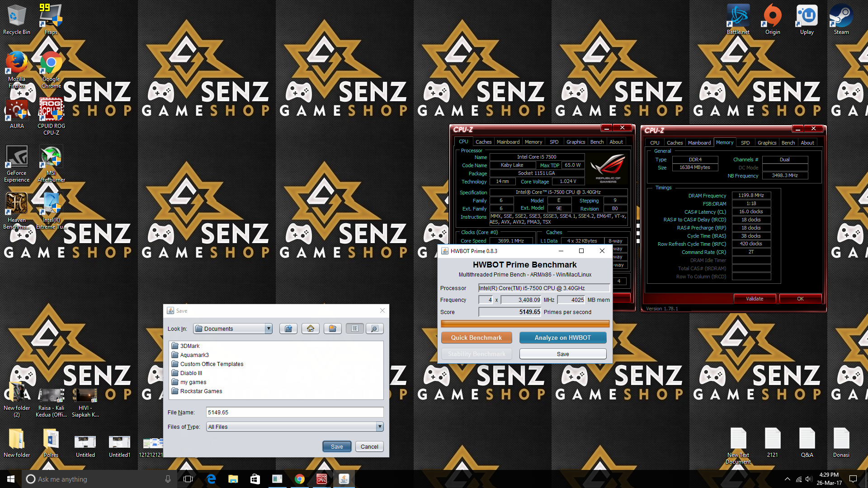Open Memory tab in left CPU-Z window
The image size is (868, 488).
533,142
